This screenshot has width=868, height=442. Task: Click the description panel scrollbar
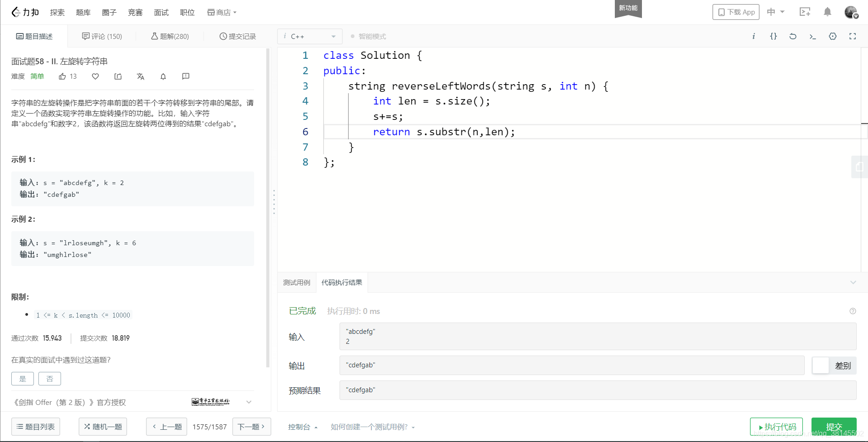(268, 208)
